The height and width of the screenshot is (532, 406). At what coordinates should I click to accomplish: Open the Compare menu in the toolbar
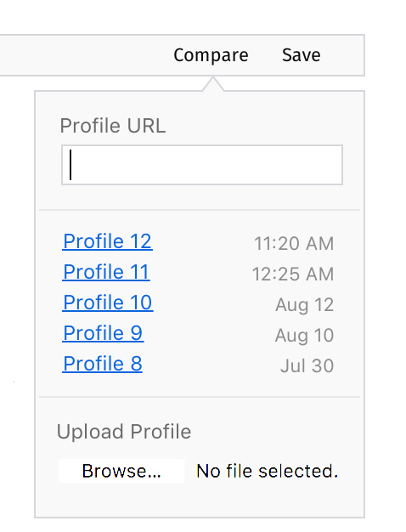coord(211,55)
